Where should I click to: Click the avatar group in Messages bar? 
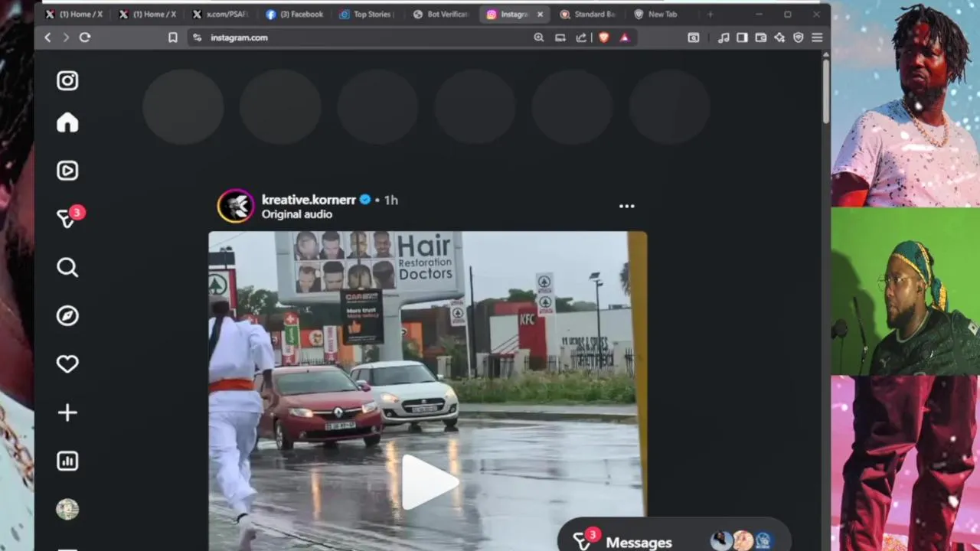pyautogui.click(x=741, y=541)
